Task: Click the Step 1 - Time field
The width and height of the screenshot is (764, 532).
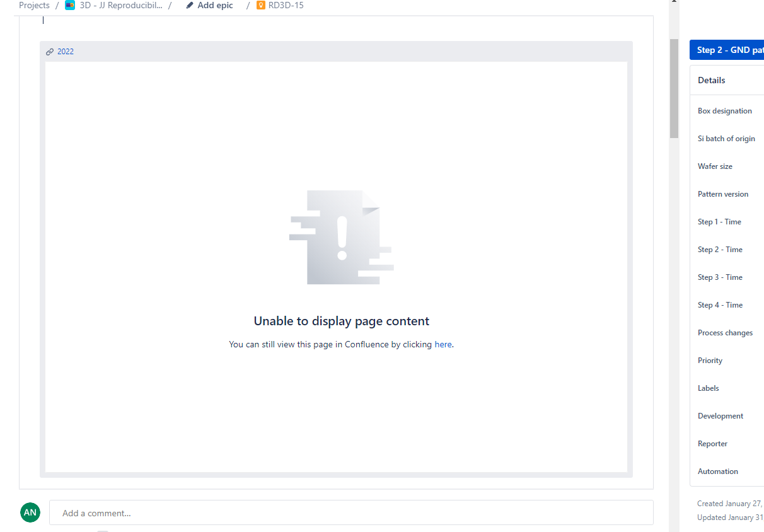Action: click(x=719, y=221)
